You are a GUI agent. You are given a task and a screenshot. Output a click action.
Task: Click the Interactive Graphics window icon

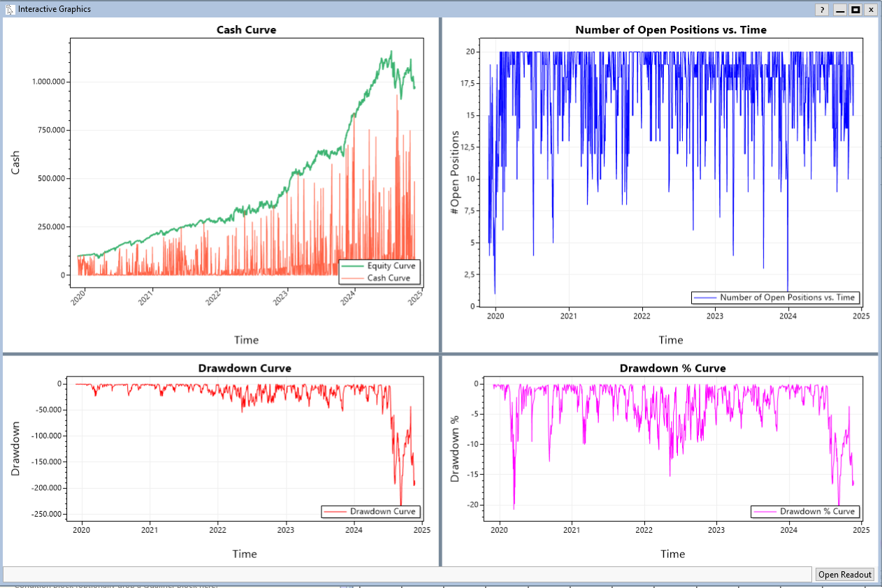pos(10,9)
